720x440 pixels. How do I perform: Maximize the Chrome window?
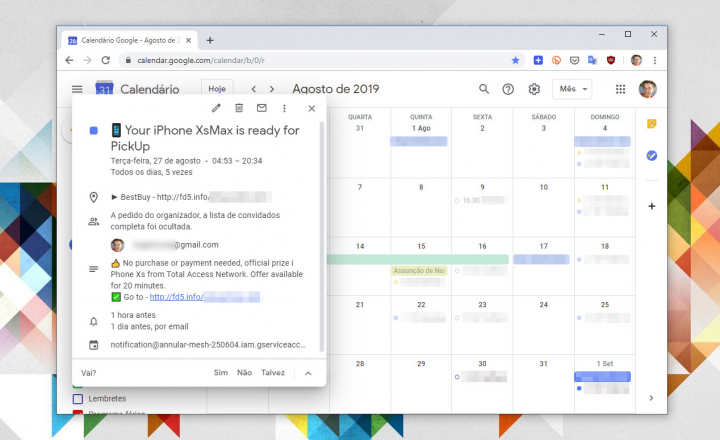click(628, 34)
